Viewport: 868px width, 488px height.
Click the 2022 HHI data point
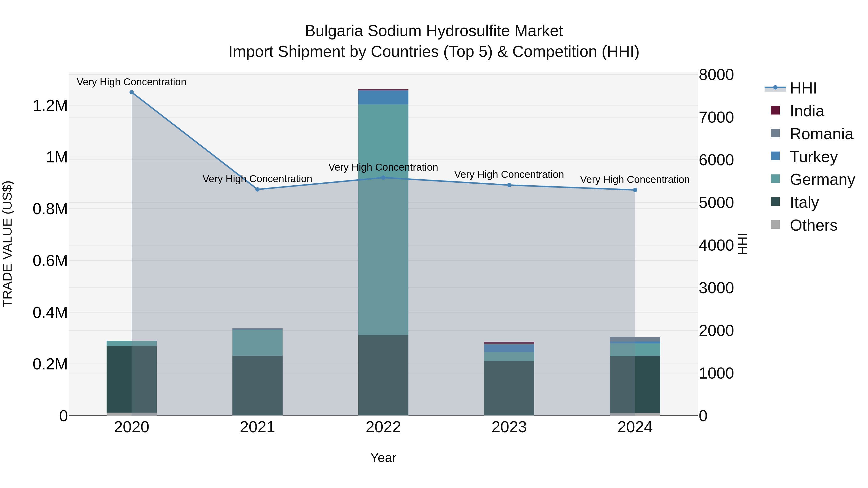(x=383, y=177)
